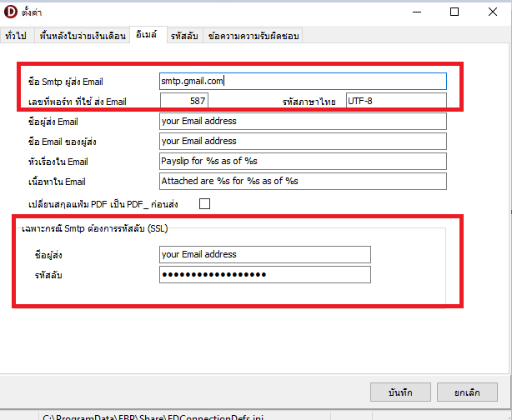Focus the port number field showing 587
This screenshot has width=512, height=420.
[183, 101]
